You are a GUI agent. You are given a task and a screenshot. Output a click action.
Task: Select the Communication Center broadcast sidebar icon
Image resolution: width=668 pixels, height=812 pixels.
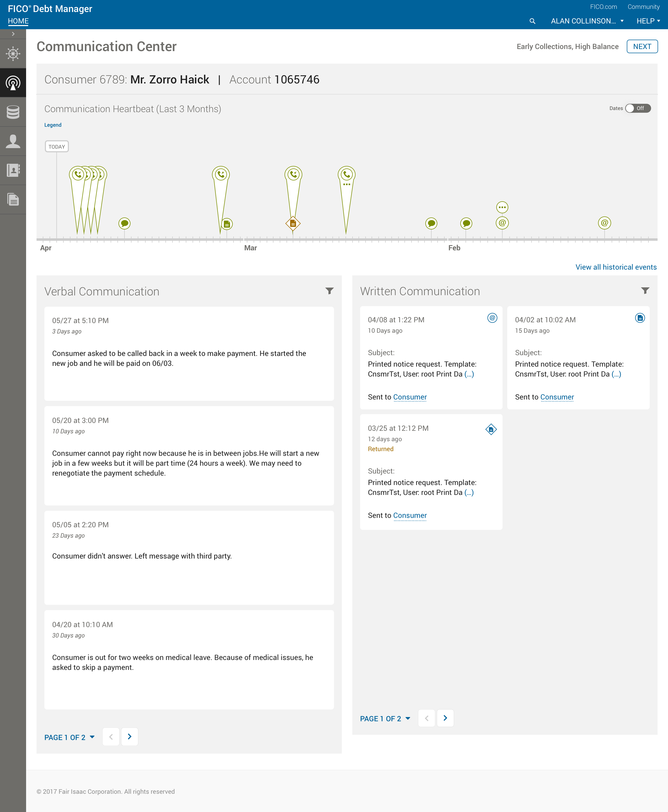pyautogui.click(x=13, y=83)
